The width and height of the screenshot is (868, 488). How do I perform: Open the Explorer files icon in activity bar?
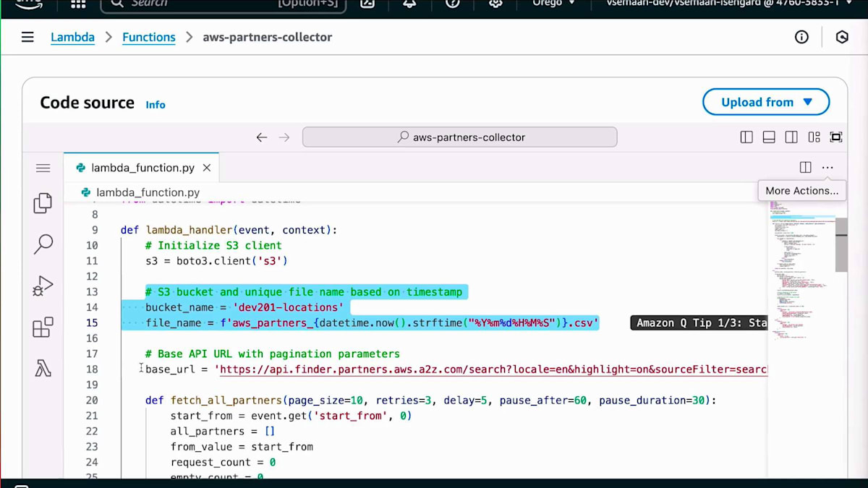(43, 203)
